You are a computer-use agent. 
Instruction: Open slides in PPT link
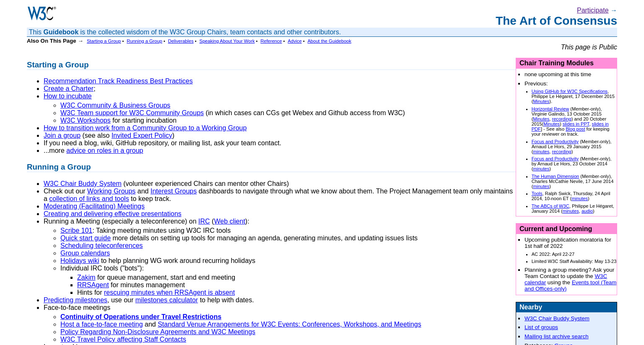click(x=576, y=124)
